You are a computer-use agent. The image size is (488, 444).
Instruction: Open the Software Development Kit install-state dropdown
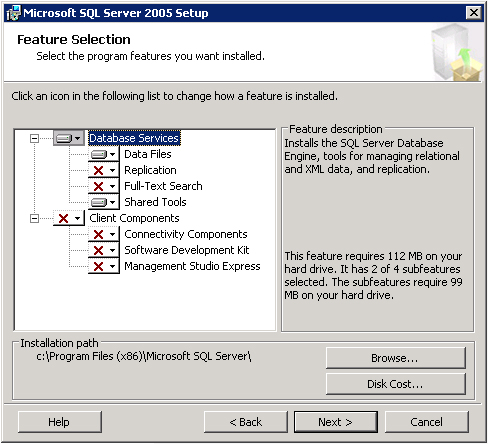tap(113, 250)
